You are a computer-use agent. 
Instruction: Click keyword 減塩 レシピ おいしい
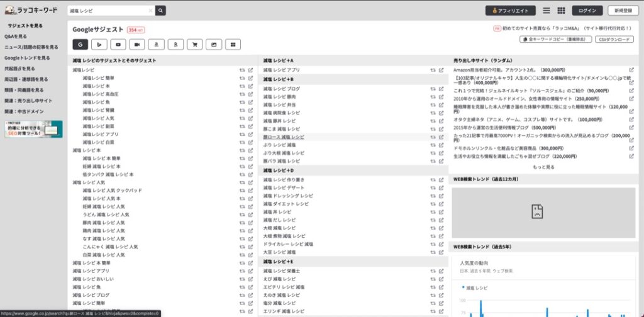[93, 279]
